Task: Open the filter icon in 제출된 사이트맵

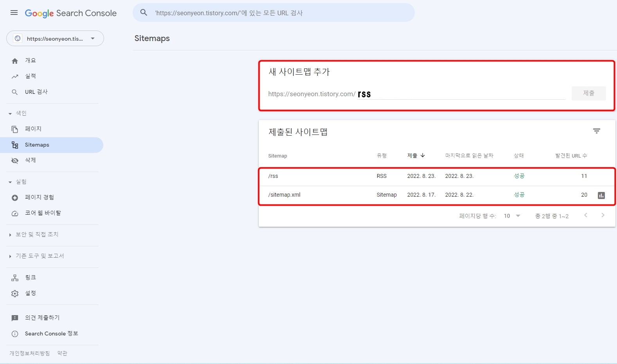Action: tap(597, 131)
